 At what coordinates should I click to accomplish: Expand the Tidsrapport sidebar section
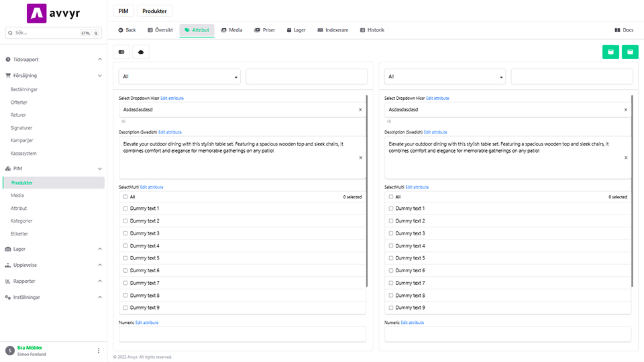(x=54, y=60)
